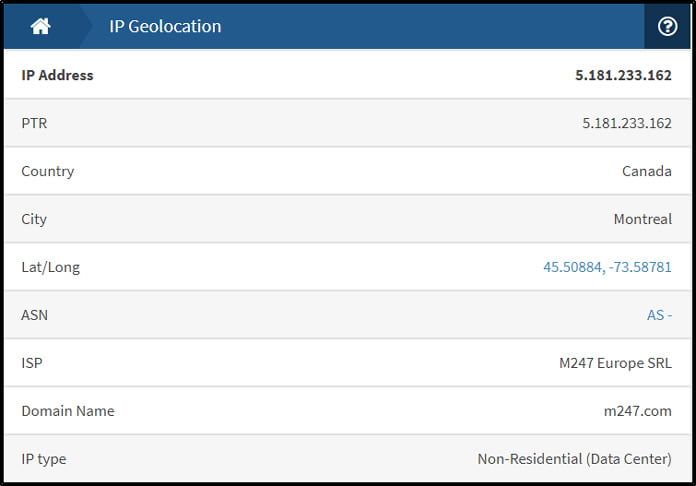The height and width of the screenshot is (486, 696).
Task: Click the Lat/Long row label
Action: pos(51,267)
